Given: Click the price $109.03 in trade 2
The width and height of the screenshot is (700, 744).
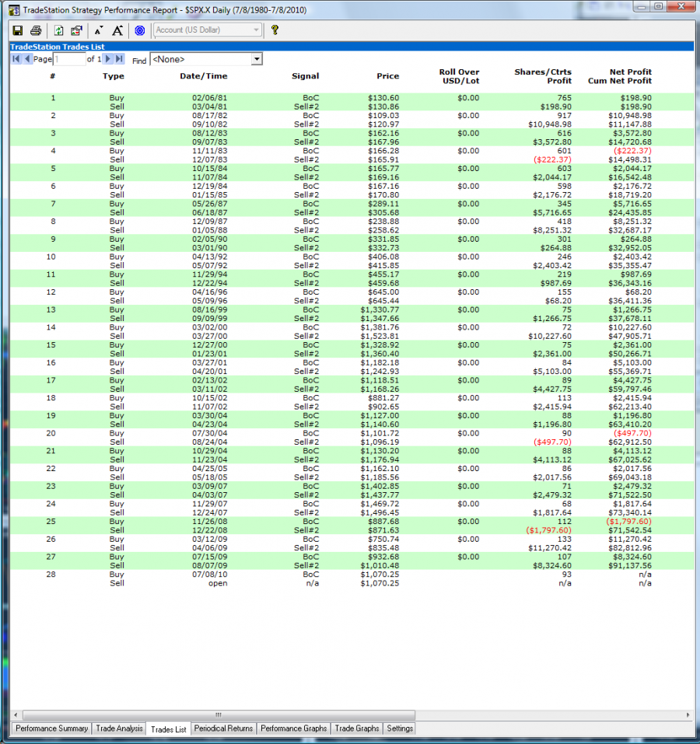Looking at the screenshot, I should [x=383, y=115].
